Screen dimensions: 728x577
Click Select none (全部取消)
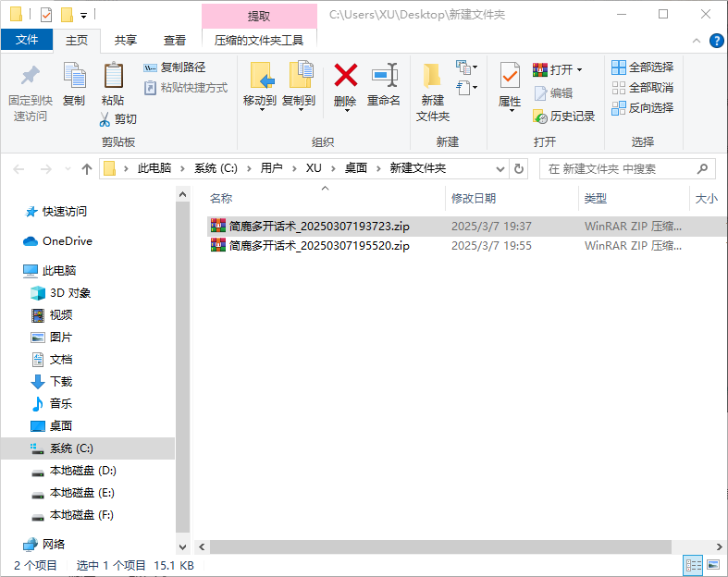click(643, 87)
